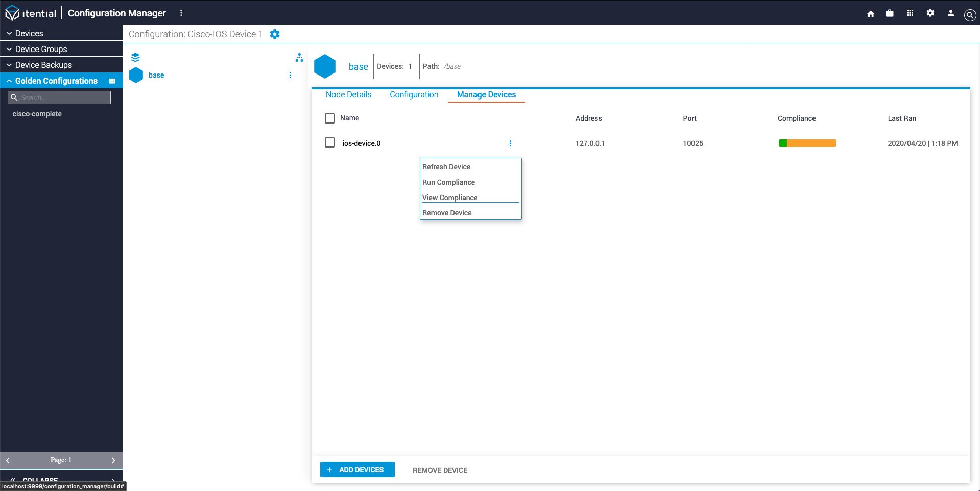Click the configuration gear next to title

click(275, 34)
